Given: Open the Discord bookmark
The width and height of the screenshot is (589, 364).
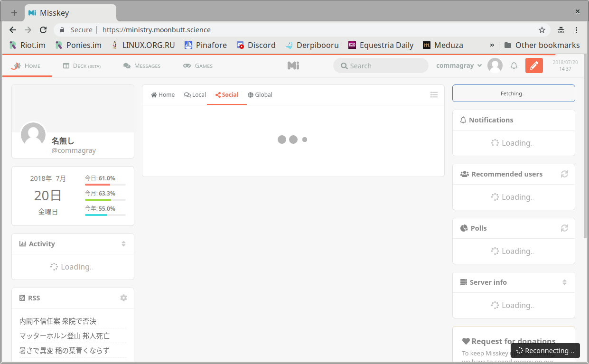Looking at the screenshot, I should click(256, 45).
